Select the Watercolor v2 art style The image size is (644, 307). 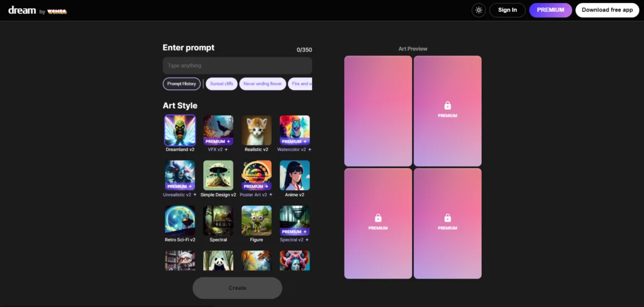[295, 130]
